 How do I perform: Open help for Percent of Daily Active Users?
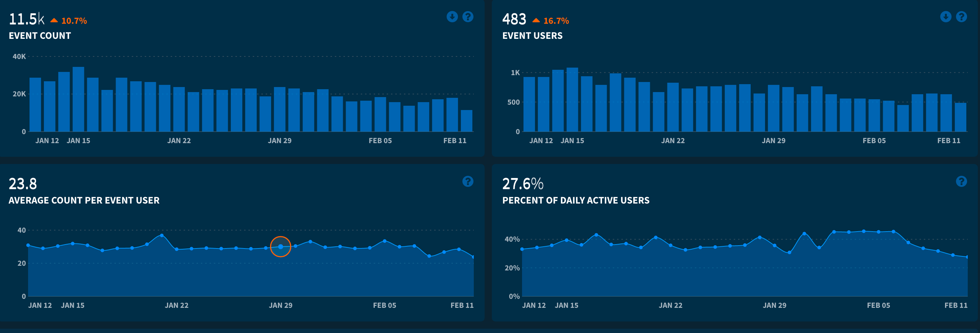[x=961, y=181]
